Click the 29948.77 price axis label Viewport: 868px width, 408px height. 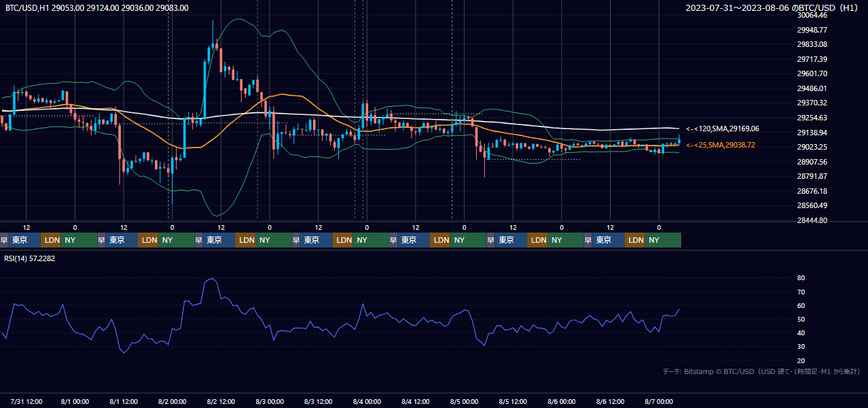tap(812, 30)
